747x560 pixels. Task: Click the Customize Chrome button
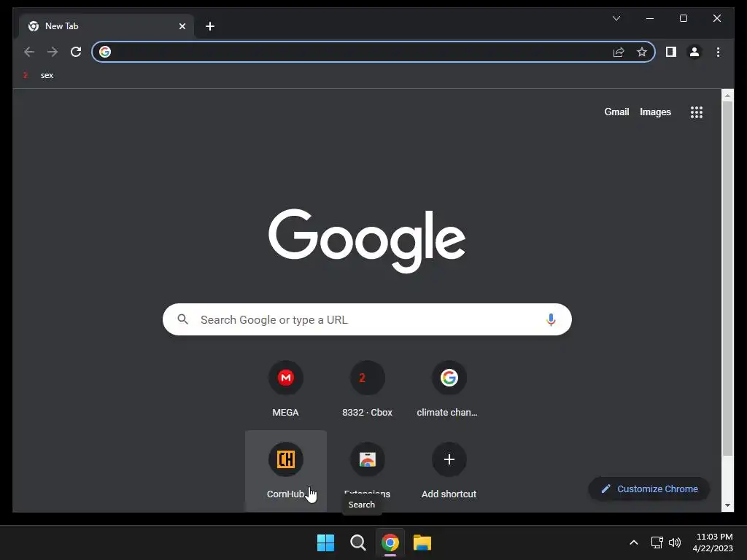(649, 489)
